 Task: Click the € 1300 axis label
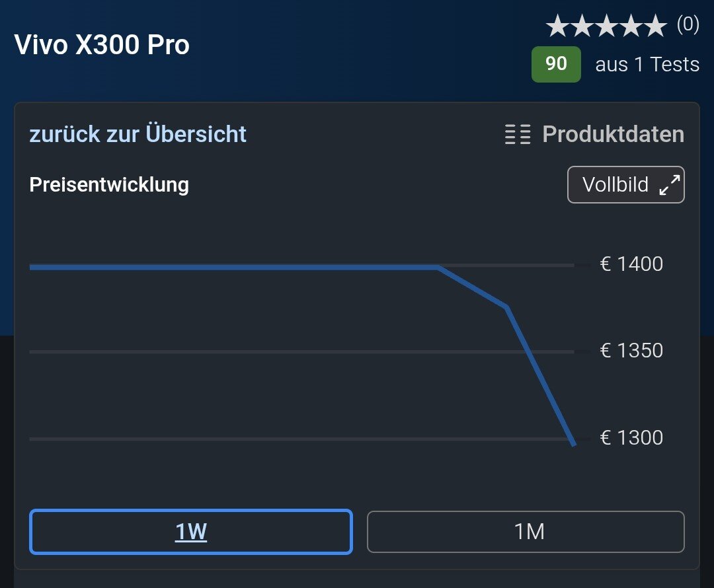[x=631, y=438]
